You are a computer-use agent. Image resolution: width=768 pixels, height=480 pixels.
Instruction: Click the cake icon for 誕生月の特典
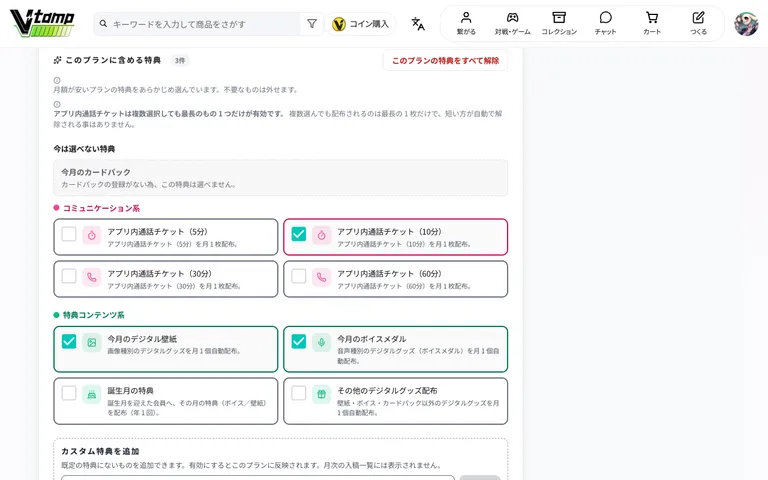point(92,395)
